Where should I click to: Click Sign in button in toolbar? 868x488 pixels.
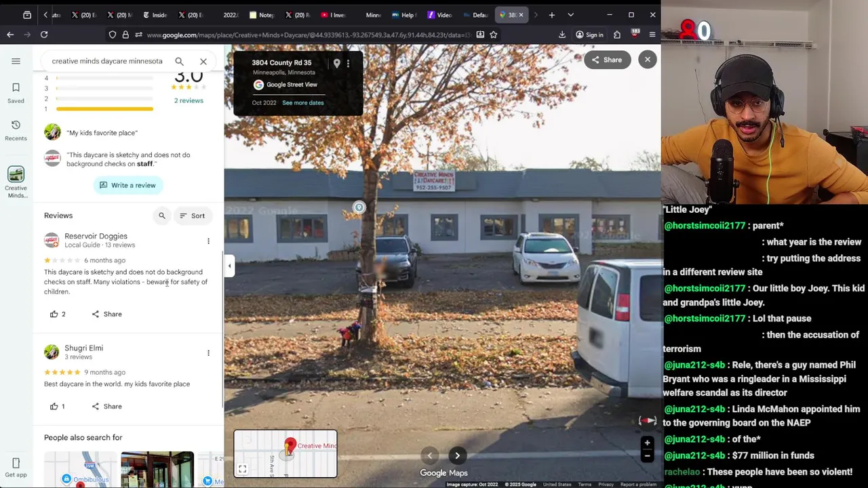click(589, 35)
